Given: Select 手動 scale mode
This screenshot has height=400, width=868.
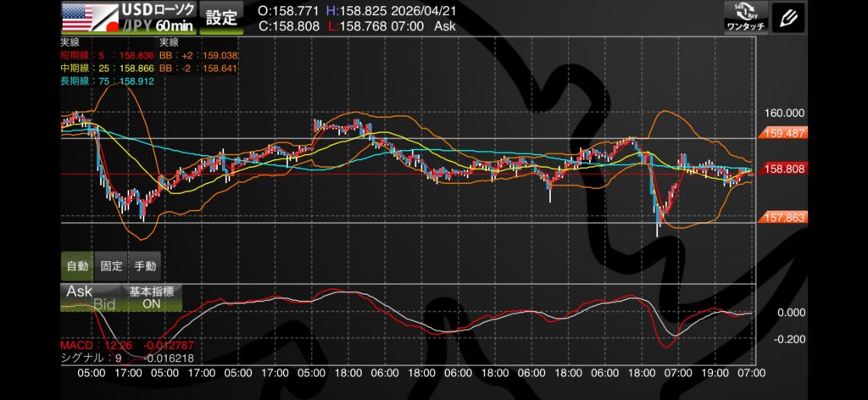Looking at the screenshot, I should [x=145, y=265].
